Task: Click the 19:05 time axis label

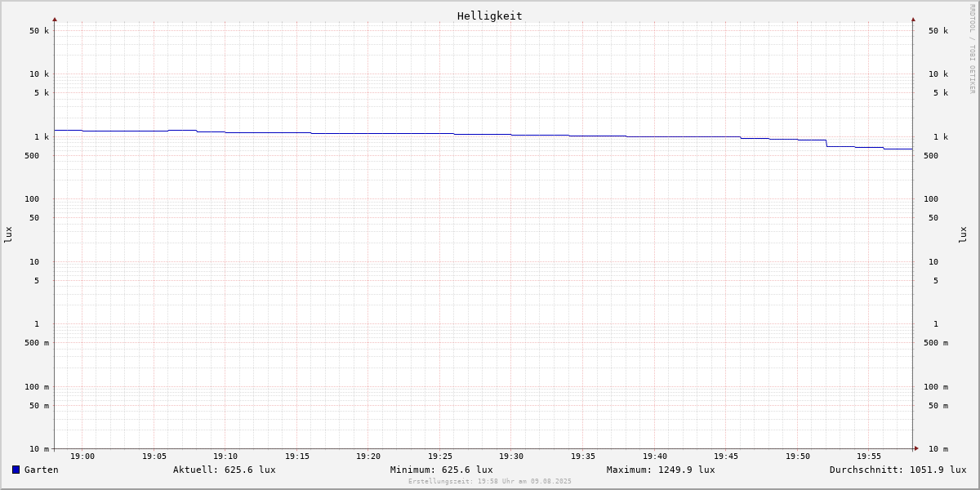Action: point(154,457)
